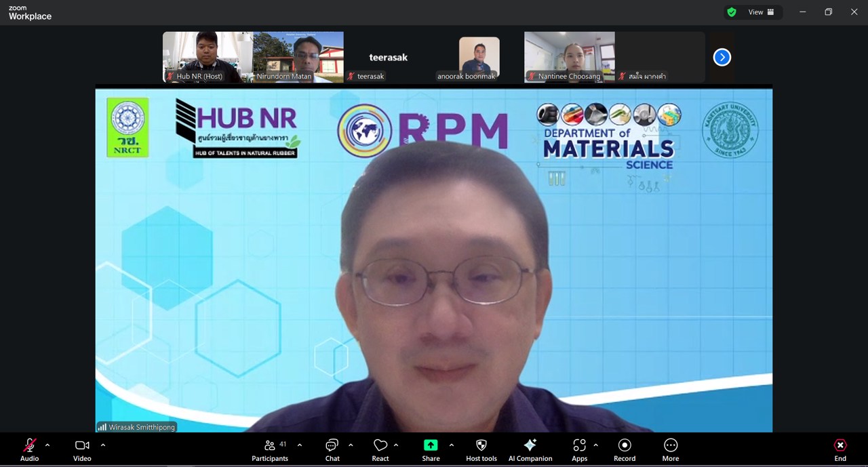This screenshot has width=868, height=467.
Task: Open Host tools shield icon
Action: (x=481, y=449)
